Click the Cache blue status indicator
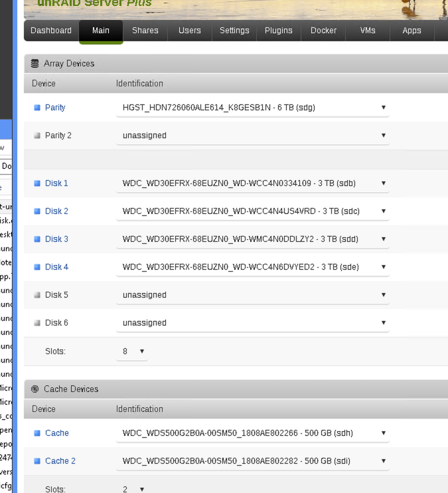The height and width of the screenshot is (493, 448). [x=37, y=433]
